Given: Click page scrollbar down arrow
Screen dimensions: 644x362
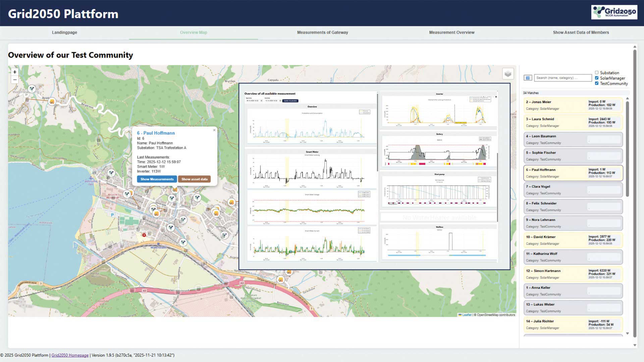Looking at the screenshot, I should point(635,345).
